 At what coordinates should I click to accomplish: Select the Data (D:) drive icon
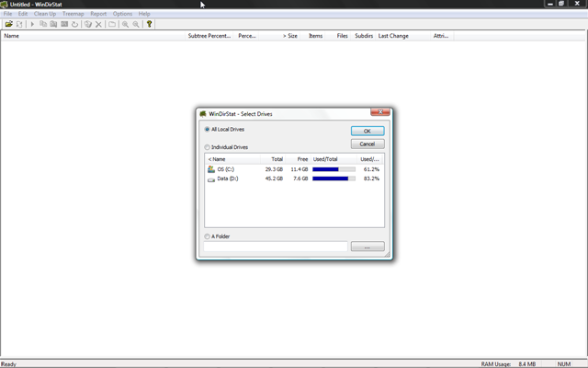pyautogui.click(x=211, y=178)
